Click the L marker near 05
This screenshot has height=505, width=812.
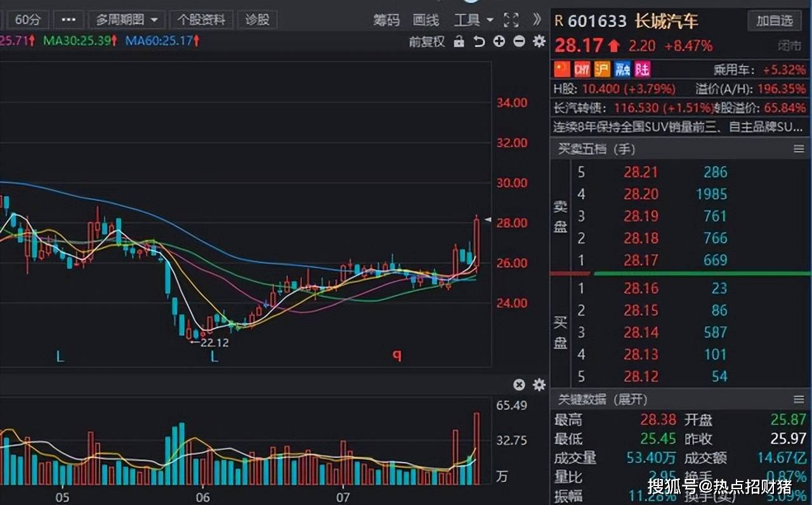click(60, 357)
